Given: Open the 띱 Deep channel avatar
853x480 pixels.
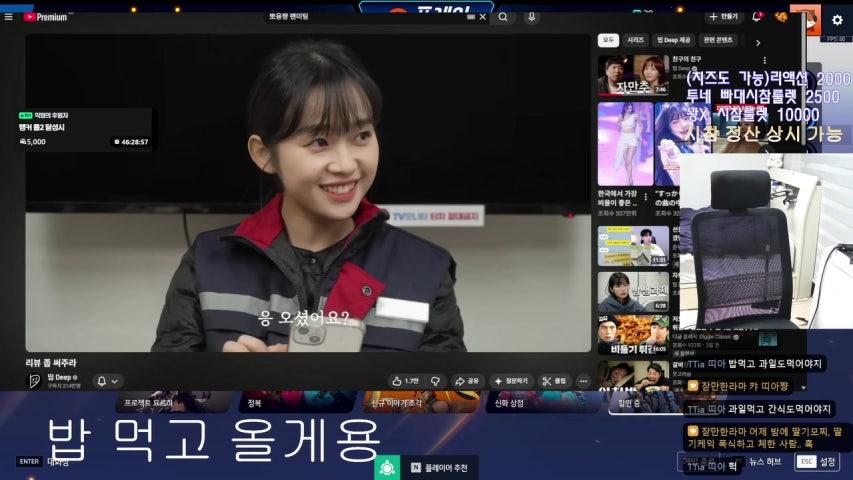Looking at the screenshot, I should (33, 381).
